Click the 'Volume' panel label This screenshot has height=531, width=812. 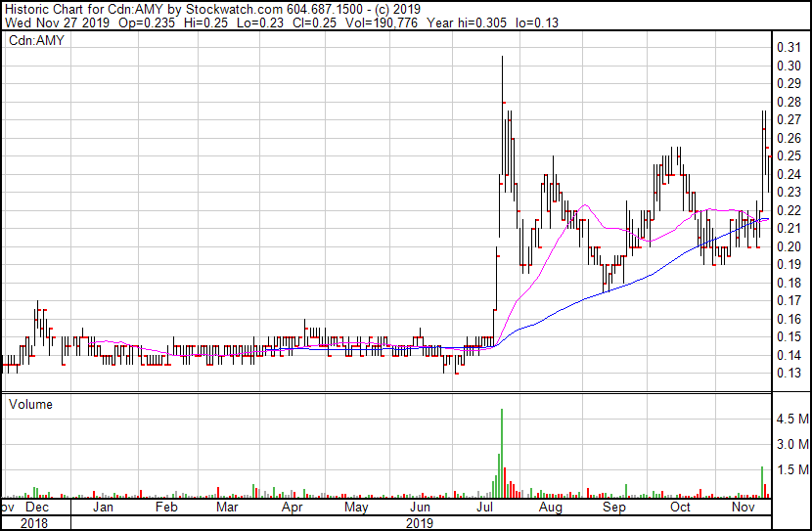pyautogui.click(x=30, y=404)
